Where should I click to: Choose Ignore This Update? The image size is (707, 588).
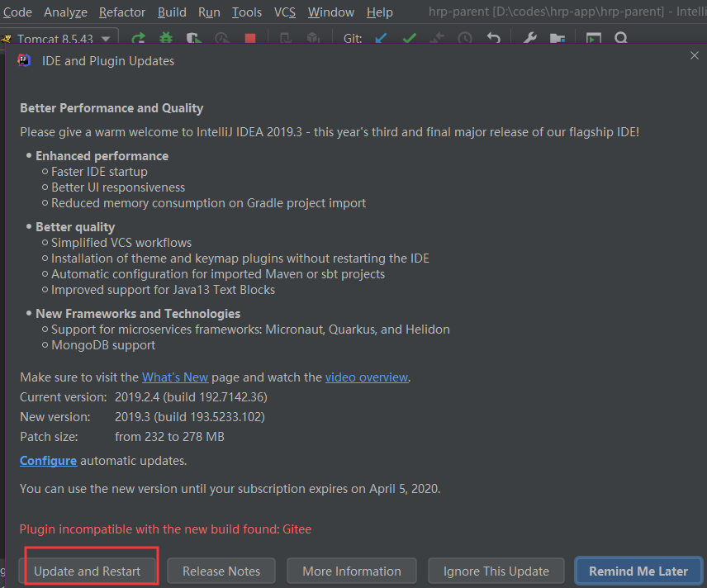[x=496, y=571]
